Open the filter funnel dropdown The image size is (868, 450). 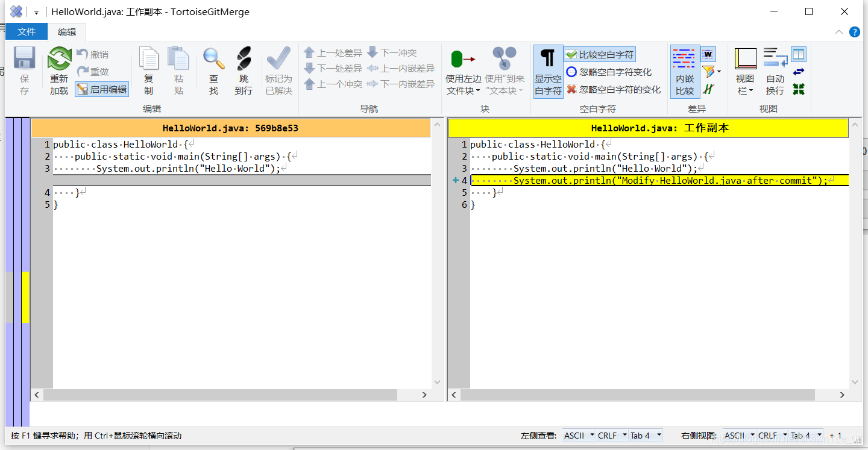712,72
